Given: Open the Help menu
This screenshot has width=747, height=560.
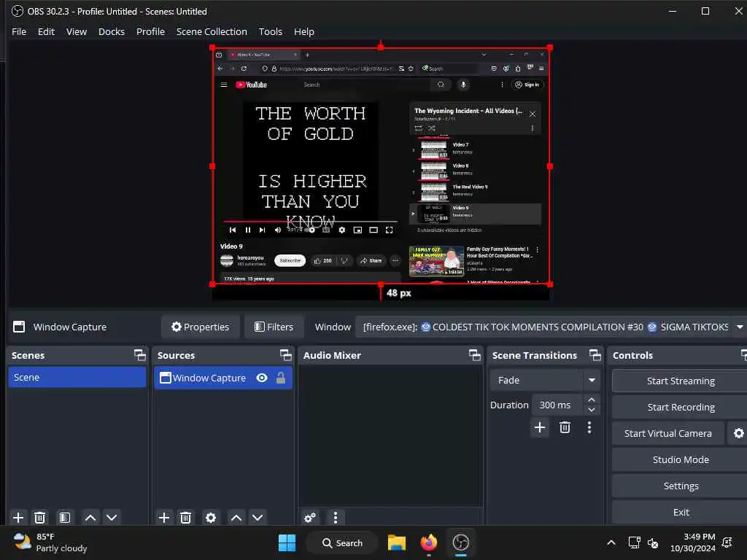Looking at the screenshot, I should pyautogui.click(x=304, y=31).
